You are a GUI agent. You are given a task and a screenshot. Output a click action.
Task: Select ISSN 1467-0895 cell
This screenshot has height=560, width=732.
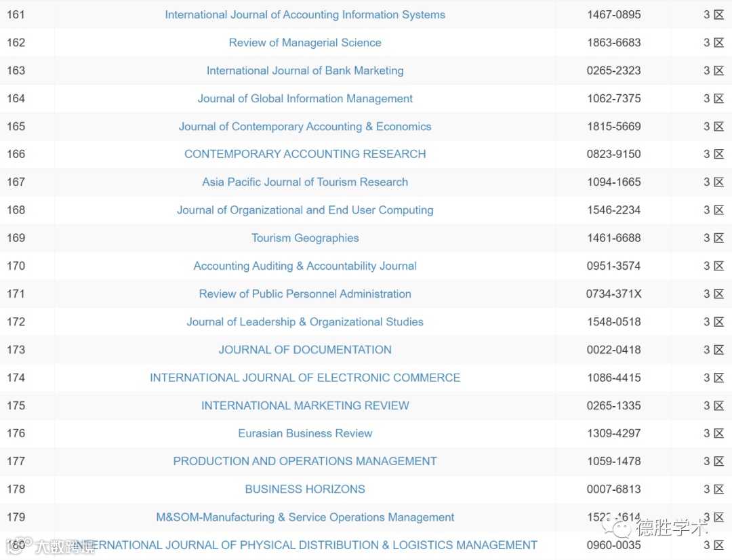[614, 14]
